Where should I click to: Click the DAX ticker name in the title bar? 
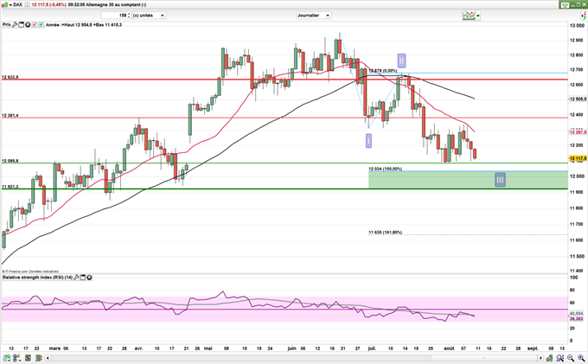[x=17, y=4]
